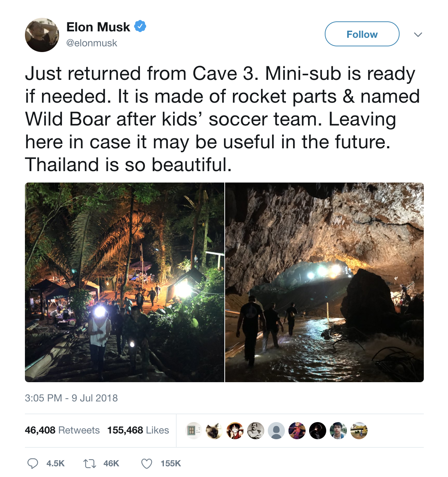The height and width of the screenshot is (477, 448).
Task: Click the landscape photo liker avatar
Action: [359, 431]
